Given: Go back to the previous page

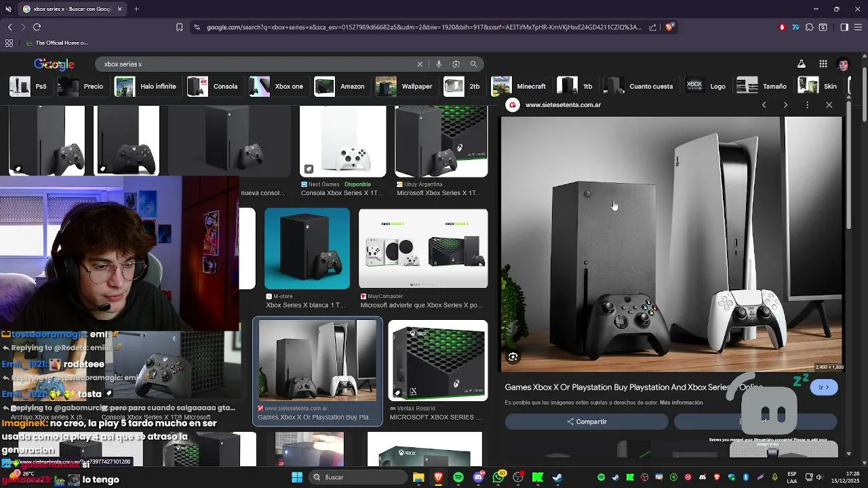Looking at the screenshot, I should click(10, 27).
